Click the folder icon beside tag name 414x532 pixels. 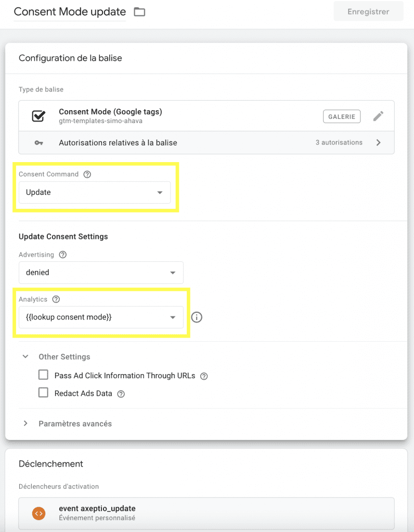[x=139, y=12]
